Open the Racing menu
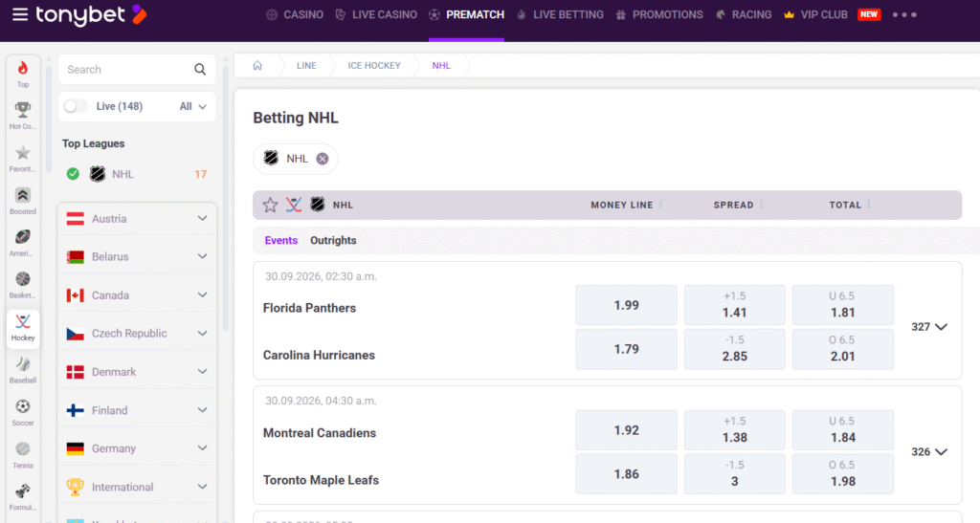 coord(744,14)
